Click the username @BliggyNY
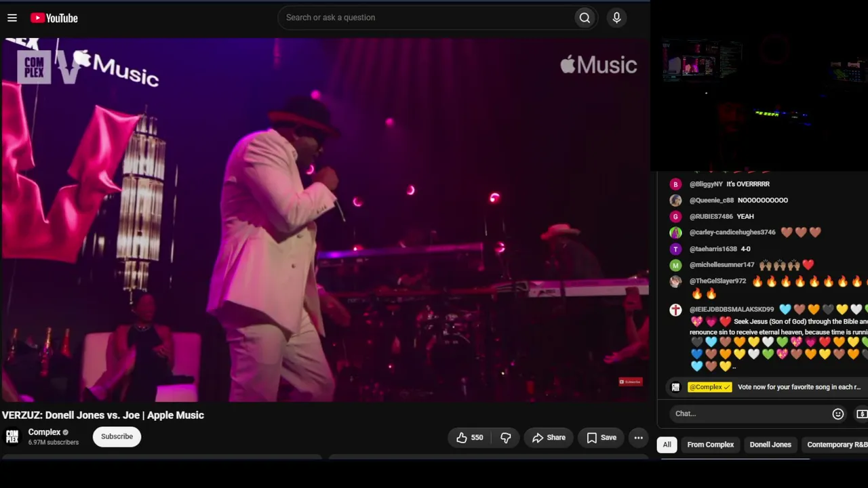Viewport: 868px width, 488px height. (x=706, y=184)
